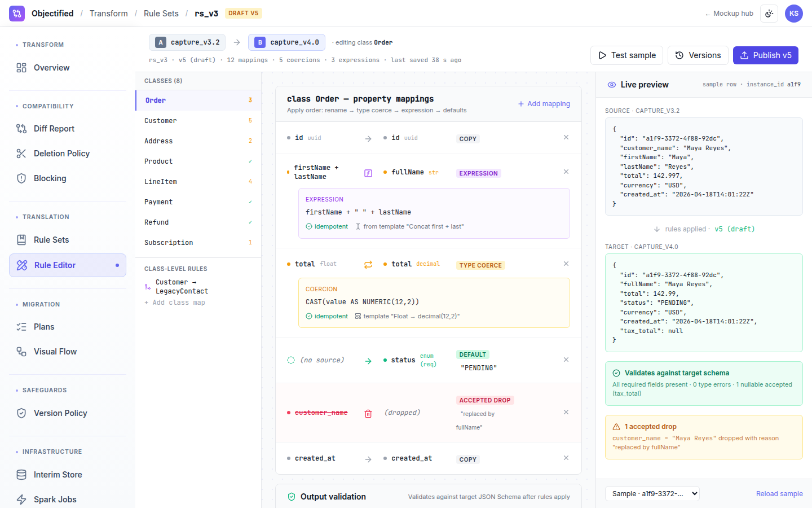
Task: Click the DEFAULT badge on status row
Action: click(x=473, y=354)
